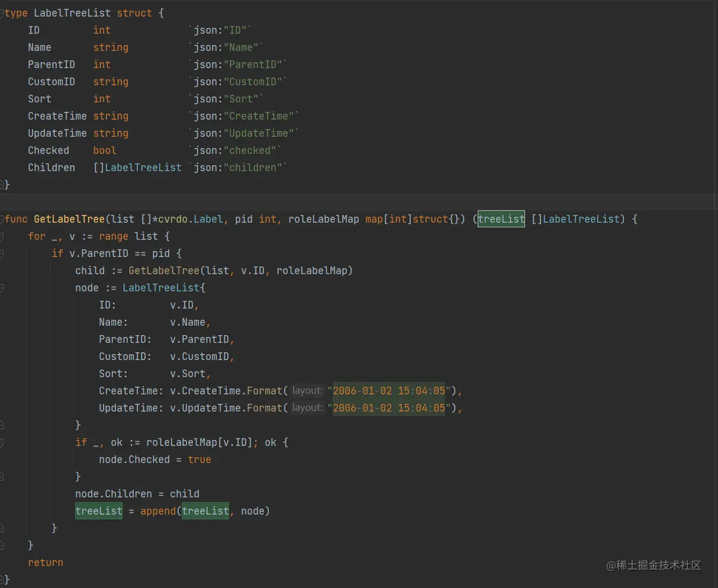Click LabelTreeList in the type declaration line

point(72,13)
